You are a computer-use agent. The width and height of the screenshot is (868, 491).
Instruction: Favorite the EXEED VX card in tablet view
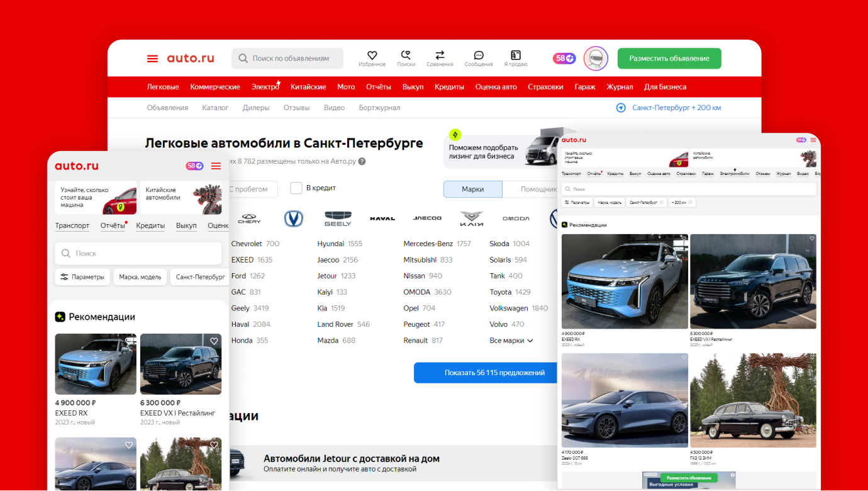point(812,239)
